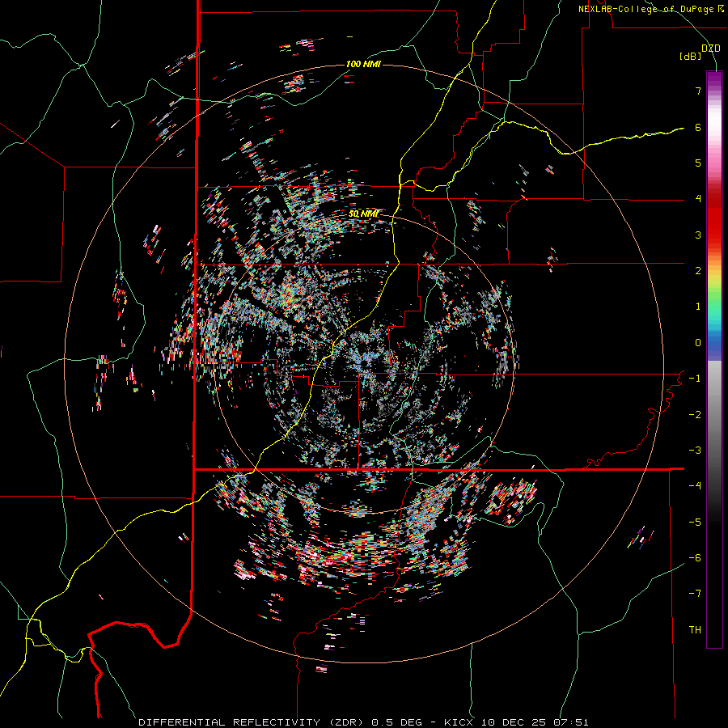The image size is (728, 728).
Task: Click the -5 dB label on color scale
Action: click(695, 523)
